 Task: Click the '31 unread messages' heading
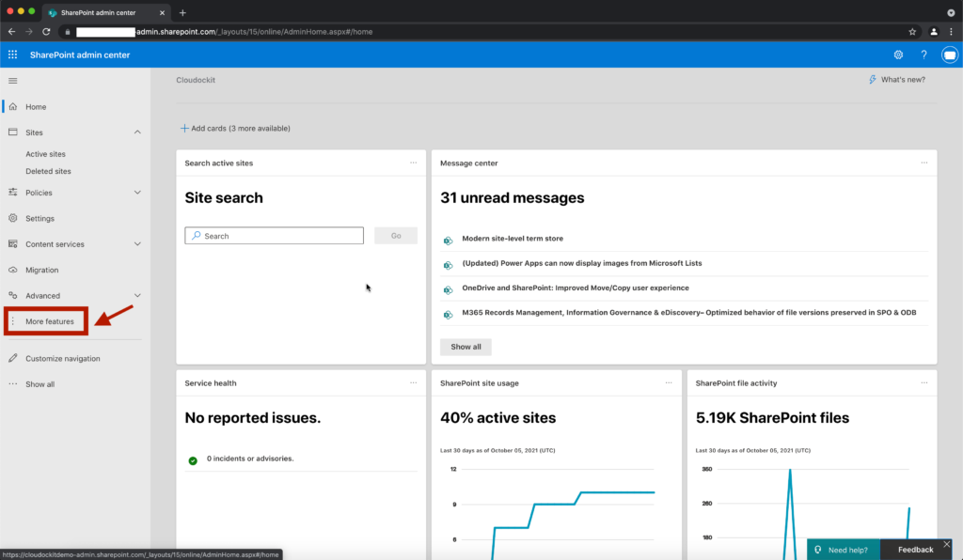tap(513, 197)
